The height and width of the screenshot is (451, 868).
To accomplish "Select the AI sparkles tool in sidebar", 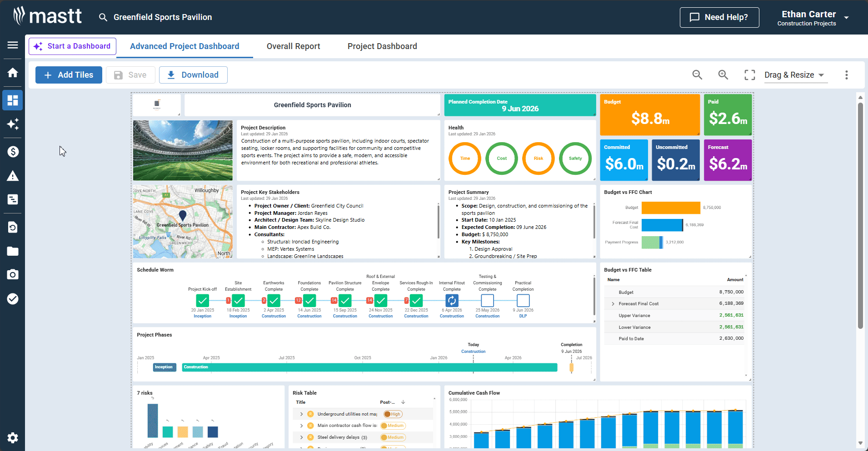I will (12, 124).
